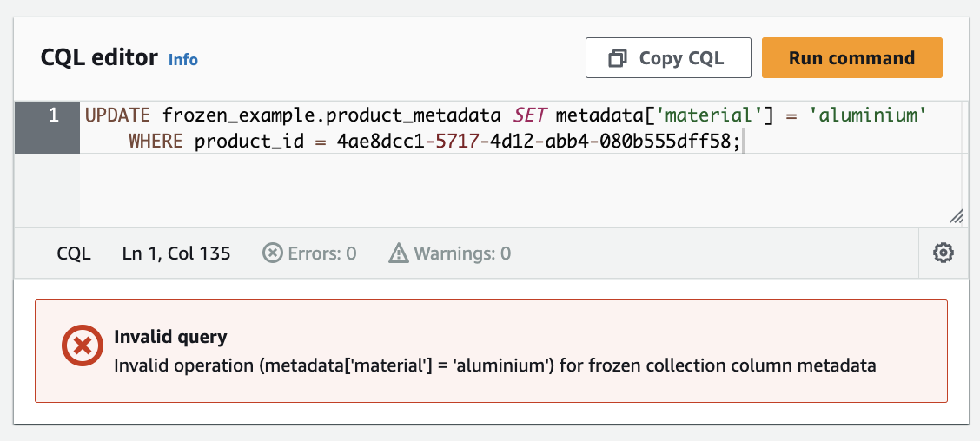
Task: Click the Ln 1, Col 135 cursor position
Action: [176, 253]
